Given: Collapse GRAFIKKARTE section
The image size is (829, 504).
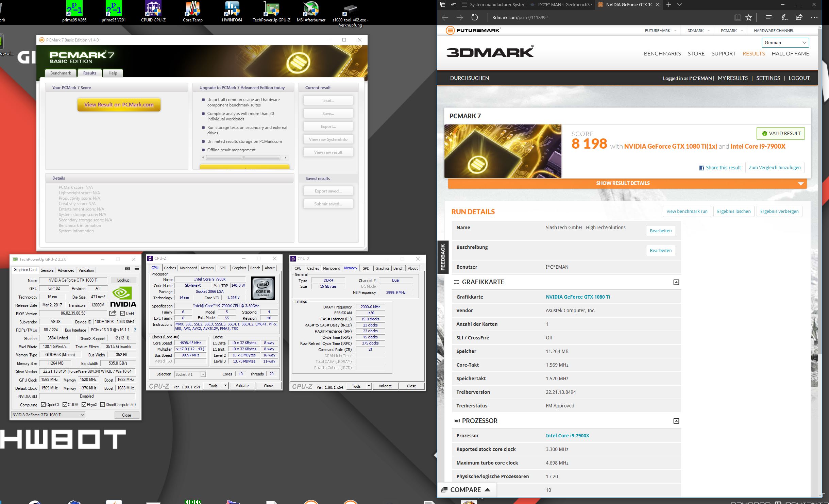Looking at the screenshot, I should tap(676, 282).
